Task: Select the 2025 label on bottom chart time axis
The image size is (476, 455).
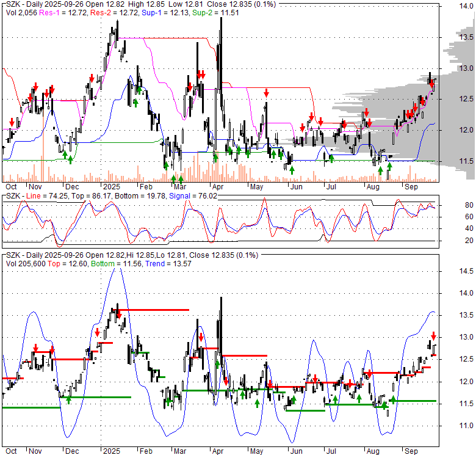Action: 112,451
